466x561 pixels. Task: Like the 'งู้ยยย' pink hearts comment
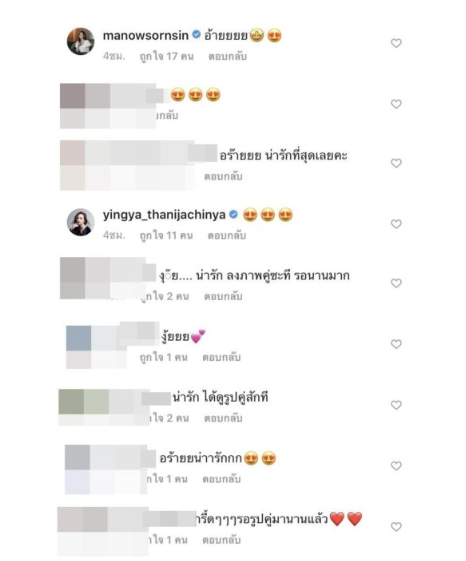coord(396,344)
